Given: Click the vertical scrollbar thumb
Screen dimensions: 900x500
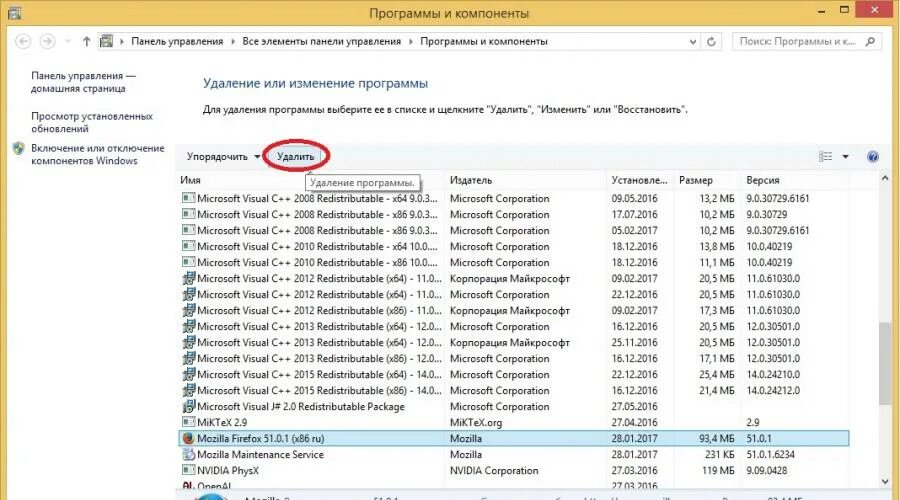Looking at the screenshot, I should click(x=885, y=363).
